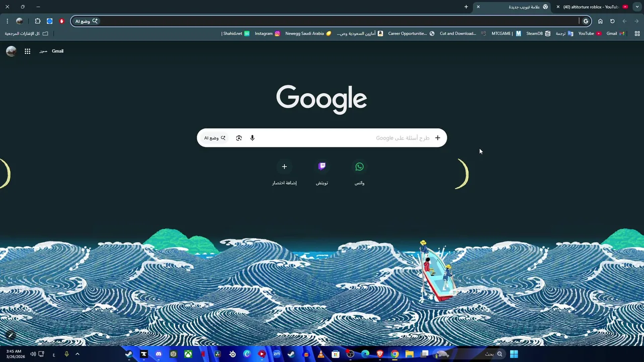
Task: Click the blue extension icon in toolbar
Action: 49,21
